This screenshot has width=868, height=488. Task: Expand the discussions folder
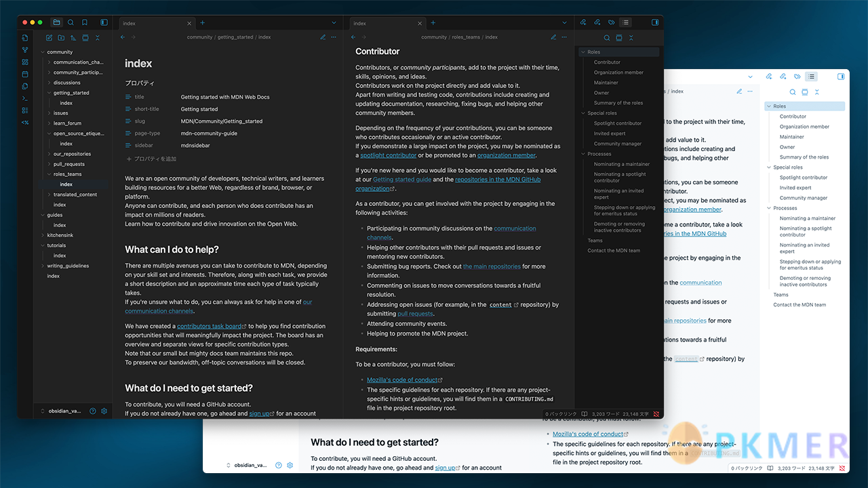pyautogui.click(x=50, y=83)
